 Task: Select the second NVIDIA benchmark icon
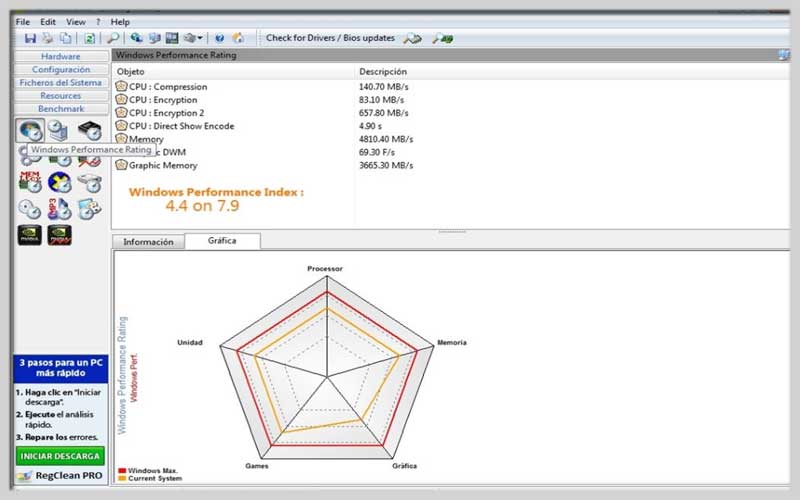click(60, 235)
